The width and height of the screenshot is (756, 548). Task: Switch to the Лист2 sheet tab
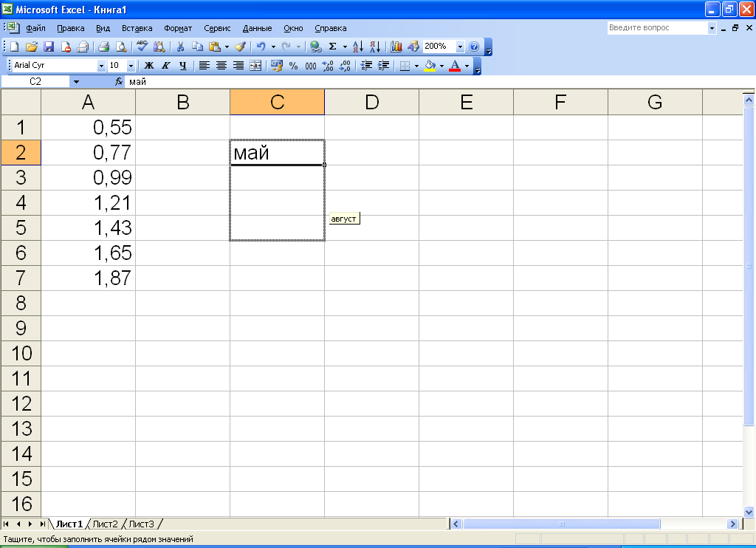coord(105,524)
